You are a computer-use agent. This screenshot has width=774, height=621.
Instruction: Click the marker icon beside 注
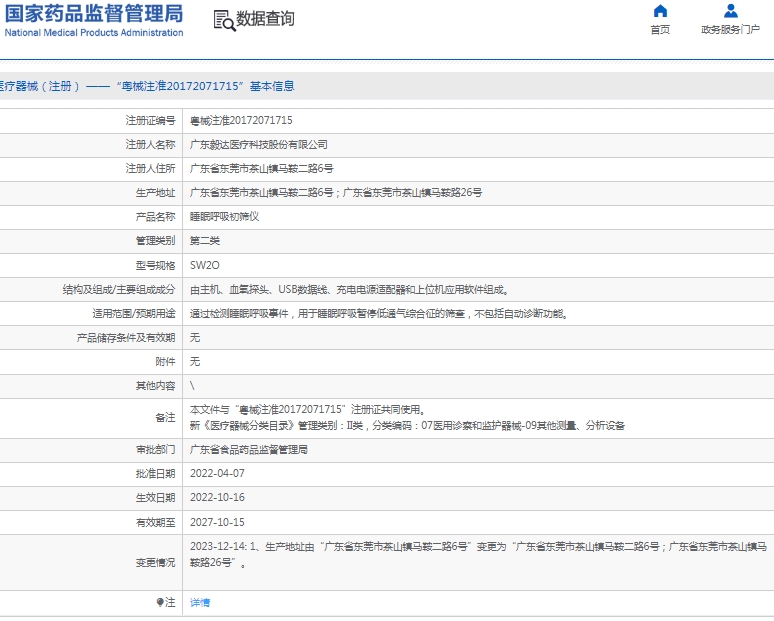(x=159, y=602)
